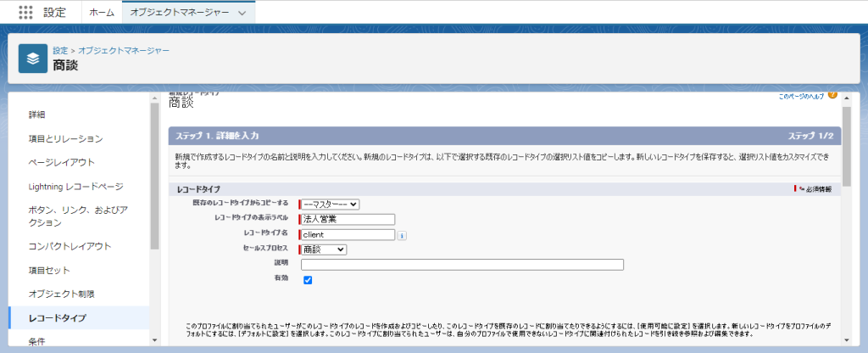Open このページのヘルプ link
This screenshot has height=353, width=868.
point(800,97)
